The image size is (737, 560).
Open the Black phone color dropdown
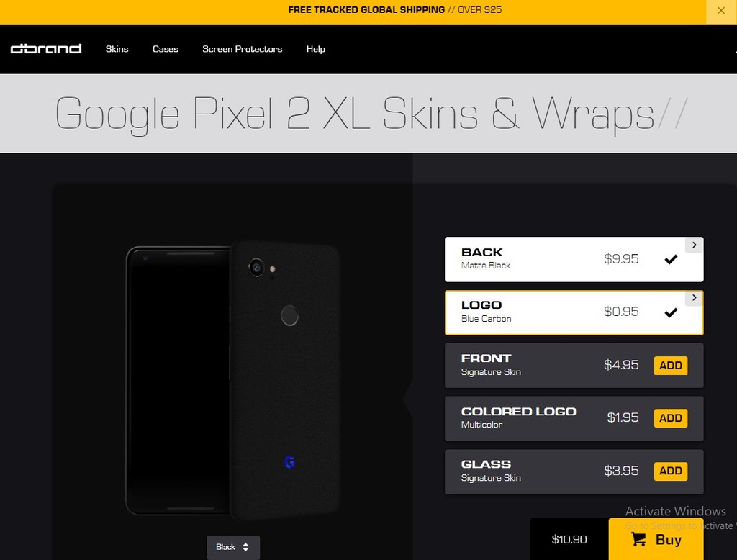point(233,547)
